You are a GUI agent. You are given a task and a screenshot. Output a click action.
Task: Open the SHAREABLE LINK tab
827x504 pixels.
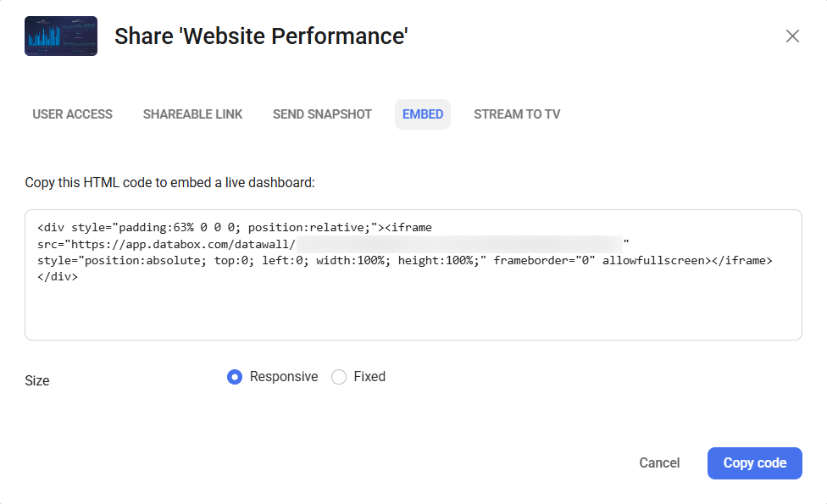tap(192, 114)
